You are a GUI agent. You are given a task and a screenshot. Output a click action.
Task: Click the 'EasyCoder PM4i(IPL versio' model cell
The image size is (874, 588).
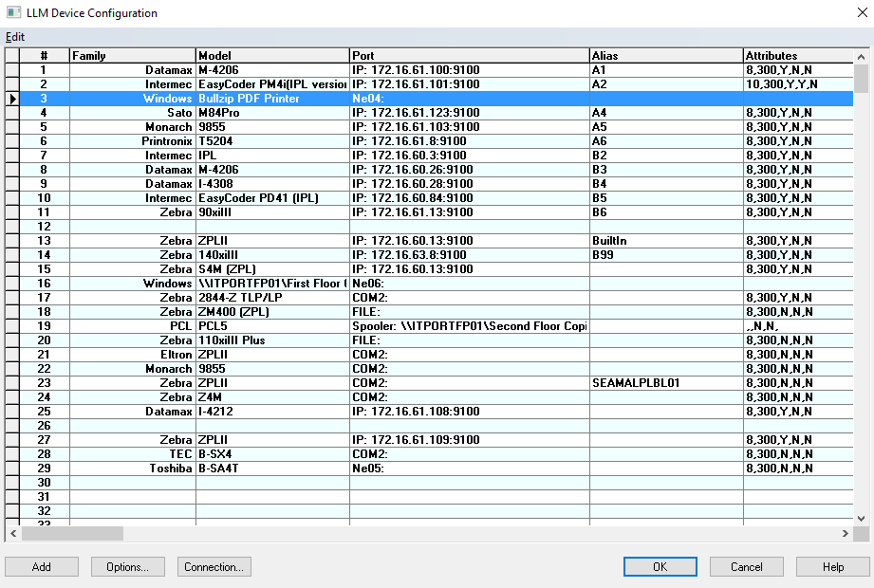point(272,84)
